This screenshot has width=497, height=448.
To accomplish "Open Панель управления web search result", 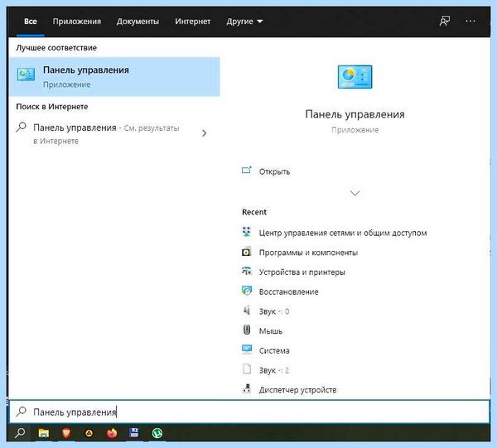I will 114,133.
